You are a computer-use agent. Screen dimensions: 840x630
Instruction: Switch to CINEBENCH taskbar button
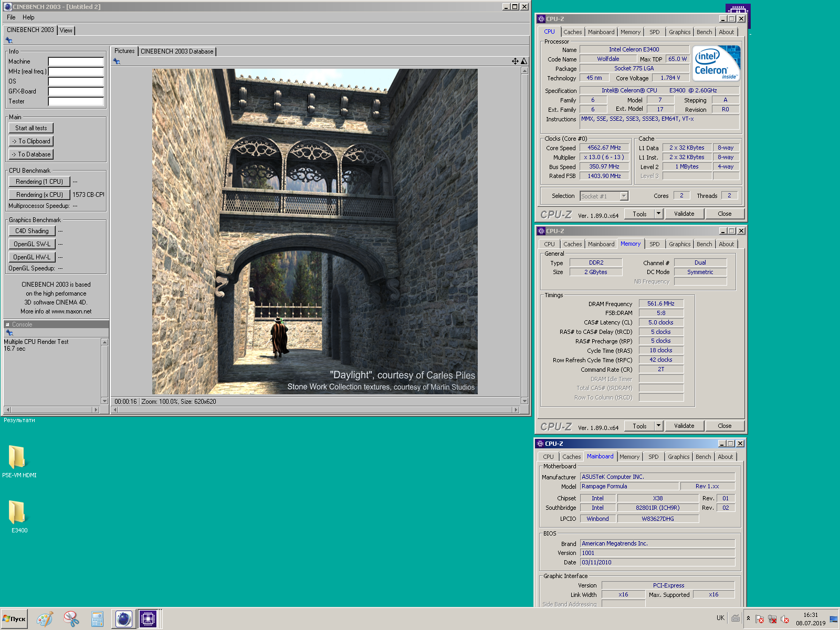pos(123,619)
